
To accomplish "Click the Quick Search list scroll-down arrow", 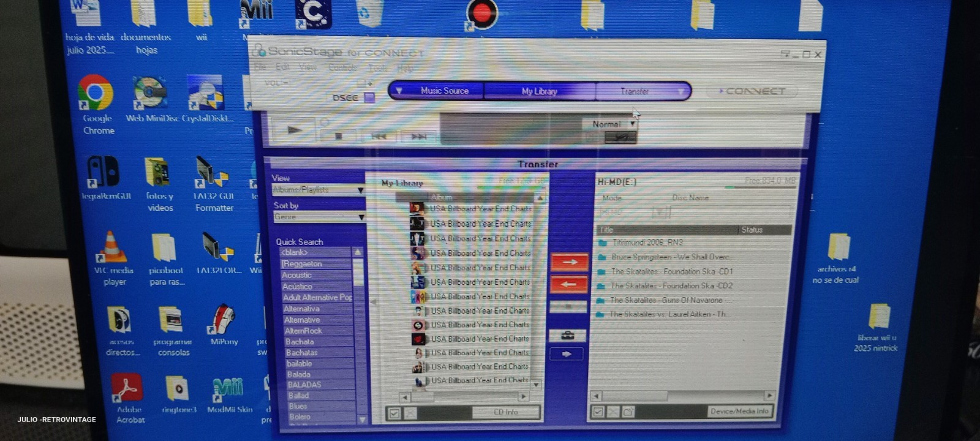I will pos(362,420).
